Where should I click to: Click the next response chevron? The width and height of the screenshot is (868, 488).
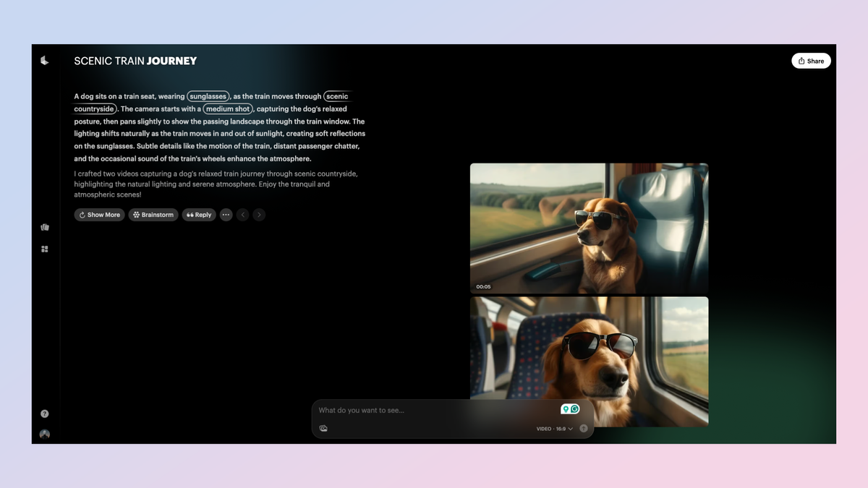[259, 215]
